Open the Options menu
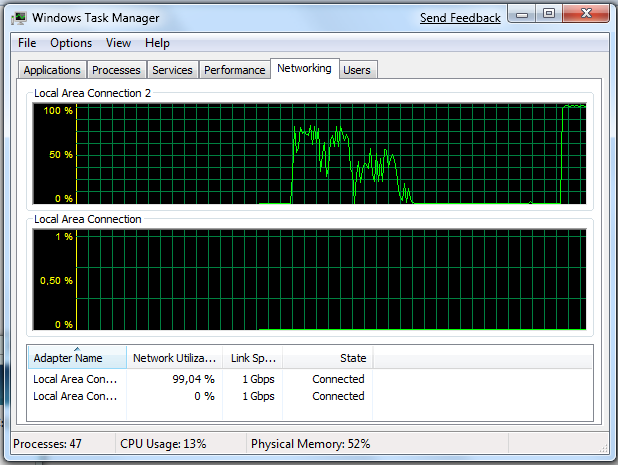The height and width of the screenshot is (466, 619). (x=71, y=43)
